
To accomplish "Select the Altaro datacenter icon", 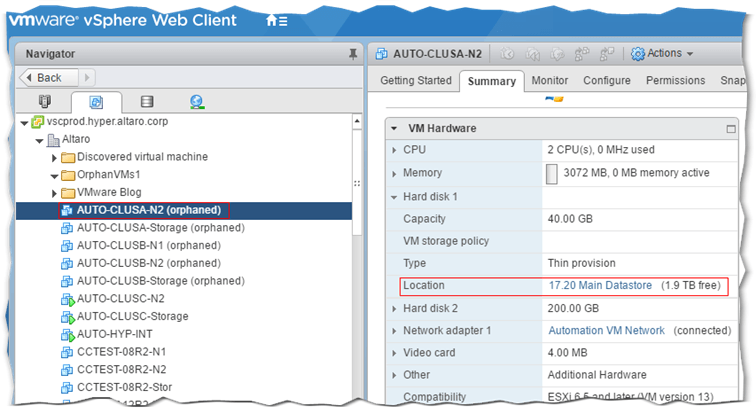I will tap(53, 140).
